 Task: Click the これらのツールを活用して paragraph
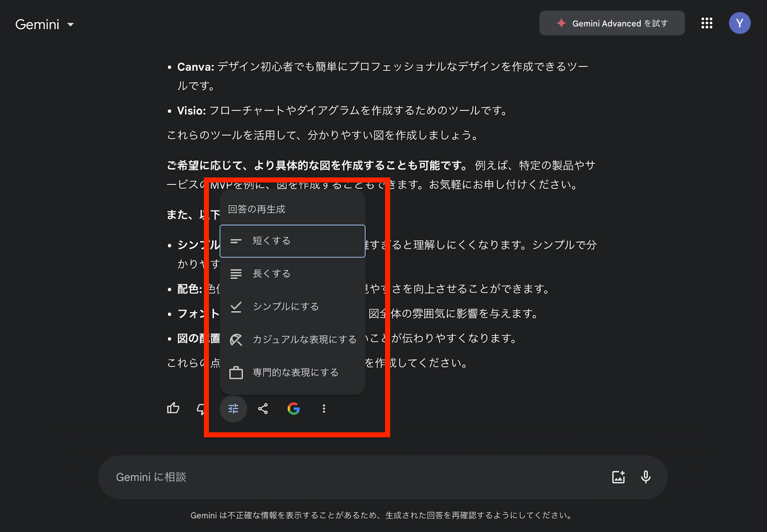(x=323, y=136)
